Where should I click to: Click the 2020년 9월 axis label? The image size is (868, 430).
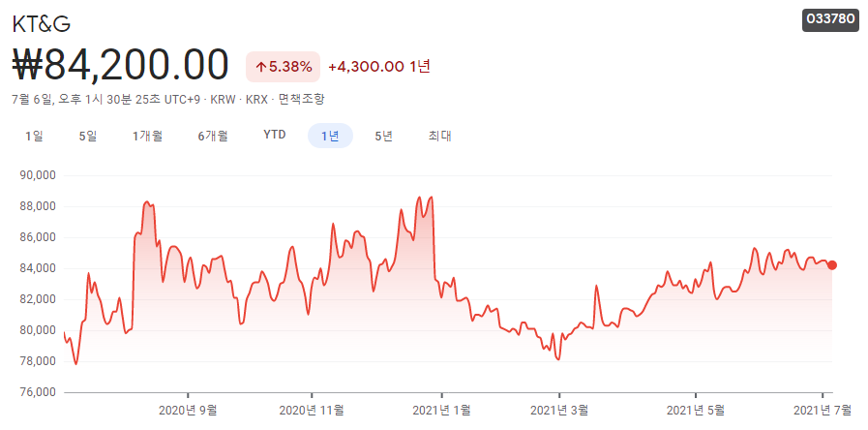(x=188, y=411)
